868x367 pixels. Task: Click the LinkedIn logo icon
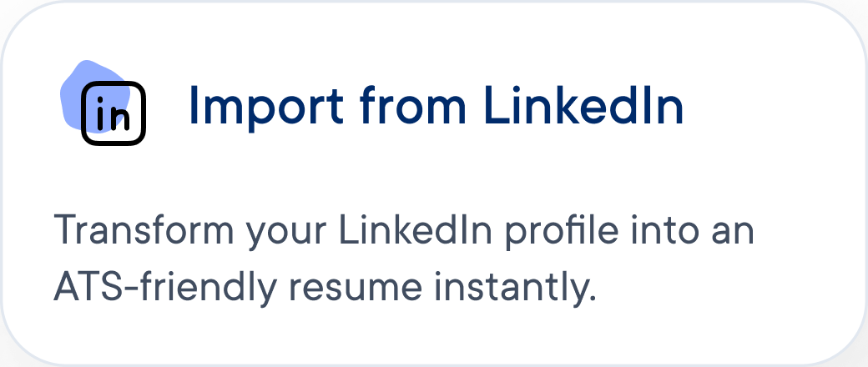click(x=113, y=113)
